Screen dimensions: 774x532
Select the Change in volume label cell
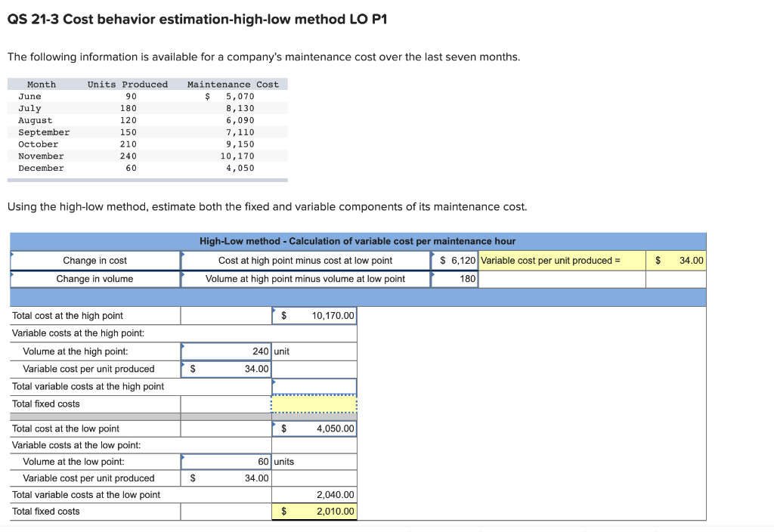94,277
